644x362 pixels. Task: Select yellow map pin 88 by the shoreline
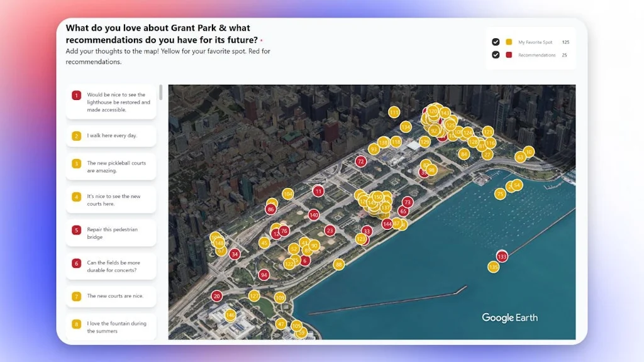(339, 265)
